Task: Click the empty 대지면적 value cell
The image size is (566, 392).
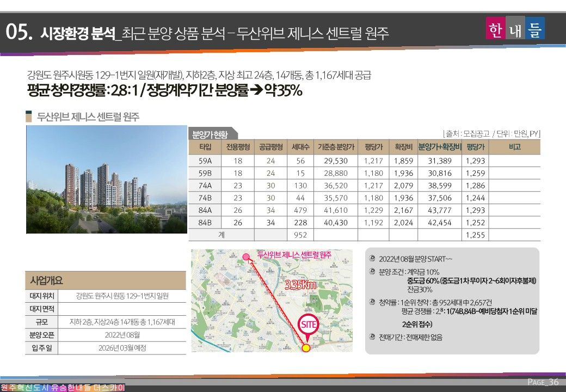Action: [122, 309]
